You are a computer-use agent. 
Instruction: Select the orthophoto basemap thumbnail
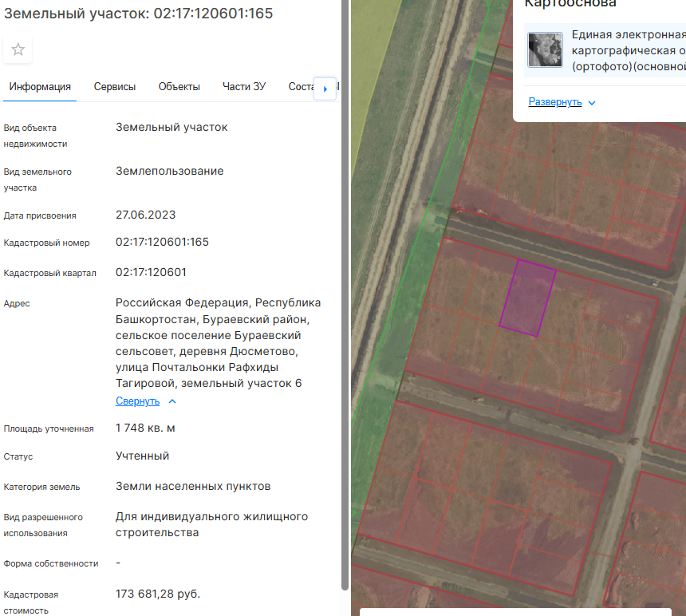[545, 49]
